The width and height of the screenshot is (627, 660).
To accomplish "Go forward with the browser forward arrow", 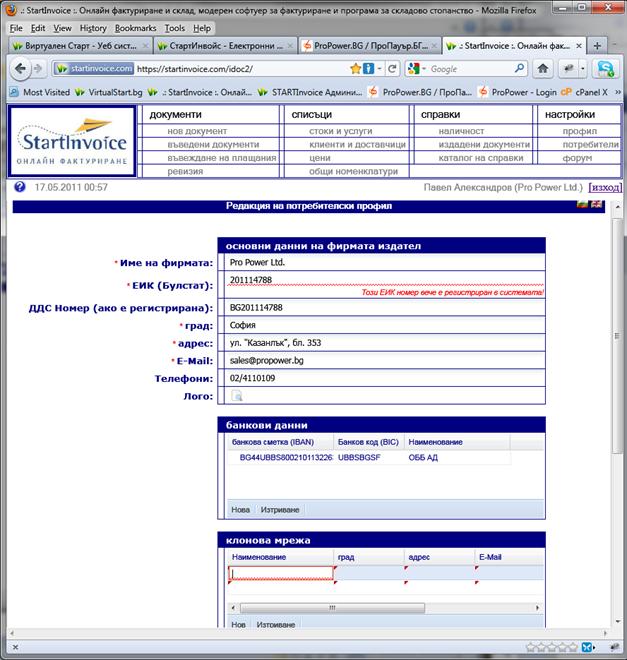I will tap(38, 69).
